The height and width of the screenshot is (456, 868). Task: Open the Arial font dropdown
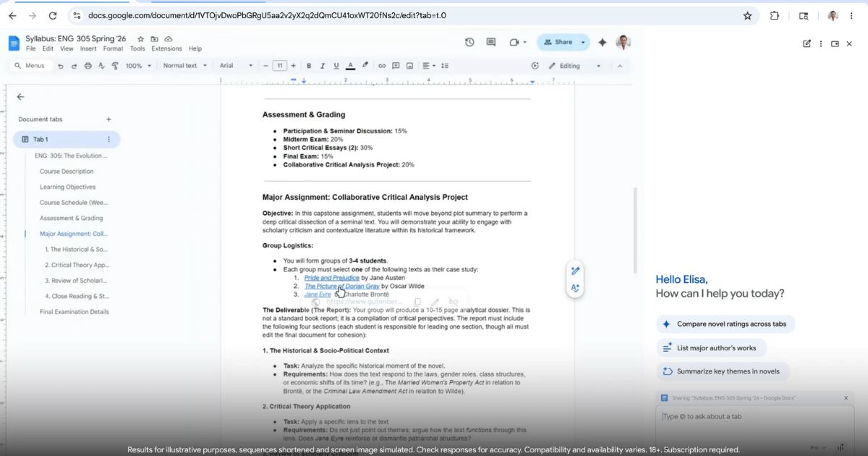[x=236, y=66]
